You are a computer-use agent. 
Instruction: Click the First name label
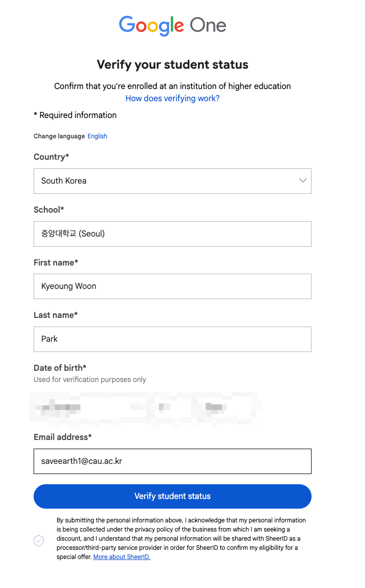56,262
